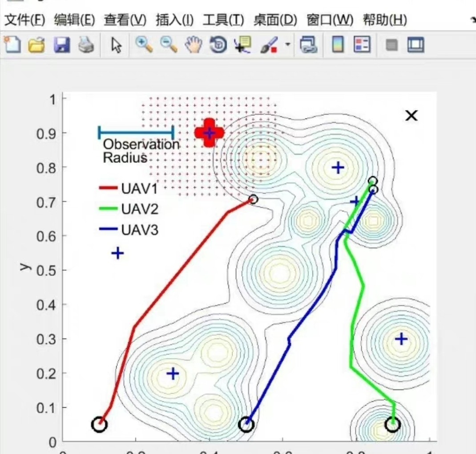Click the UAV3 start circle at bottom of blue path
Viewport: 476px width, 454px height.
[246, 425]
